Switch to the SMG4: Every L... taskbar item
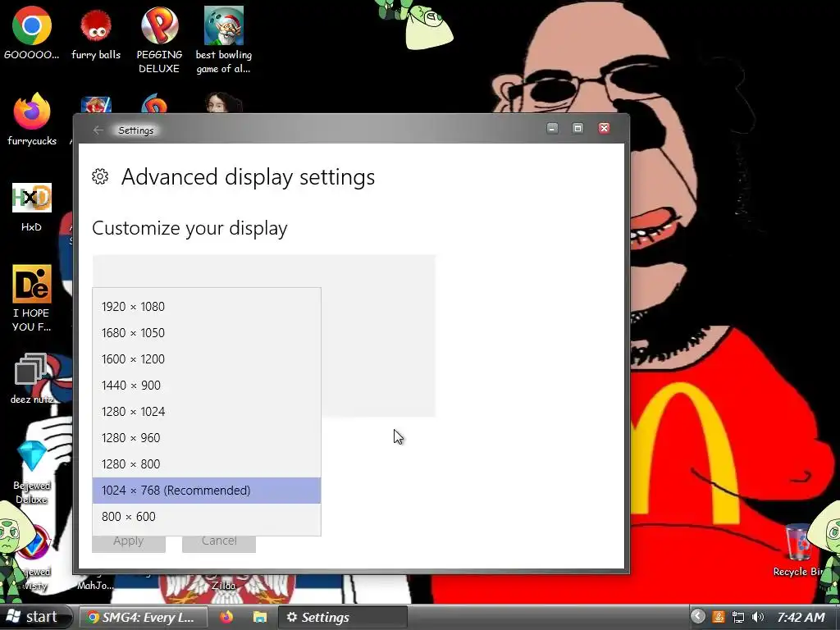The image size is (840, 630). click(x=143, y=617)
